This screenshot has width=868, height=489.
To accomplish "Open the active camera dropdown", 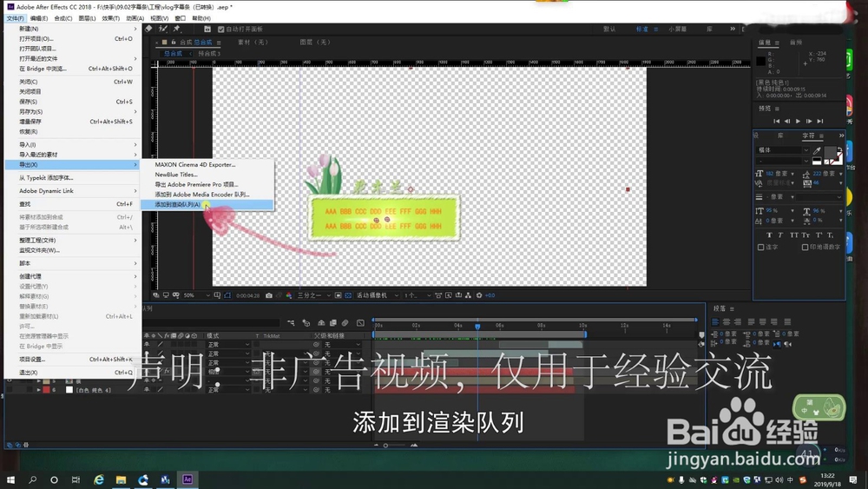I will click(x=378, y=295).
